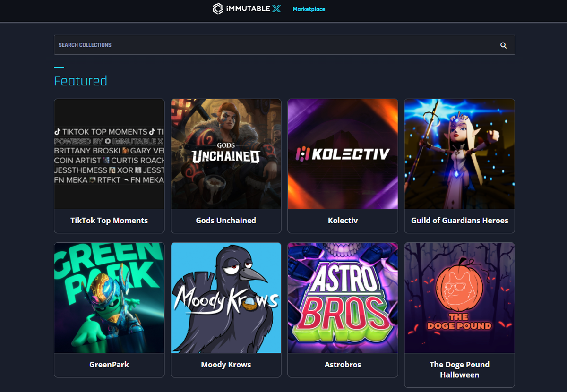Open the Moody Krows crow image
This screenshot has height=392, width=567.
tap(226, 298)
